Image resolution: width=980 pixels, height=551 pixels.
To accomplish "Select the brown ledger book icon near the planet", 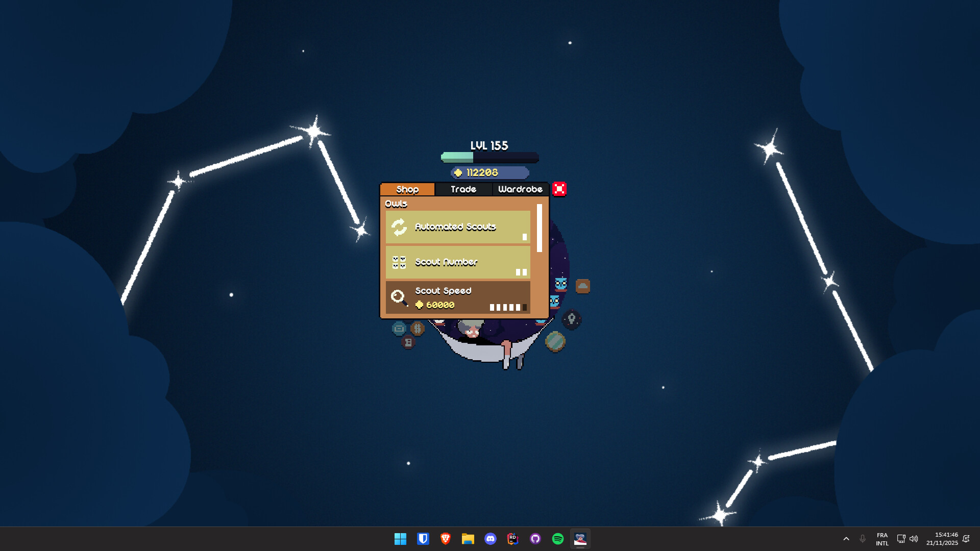I will (x=409, y=342).
